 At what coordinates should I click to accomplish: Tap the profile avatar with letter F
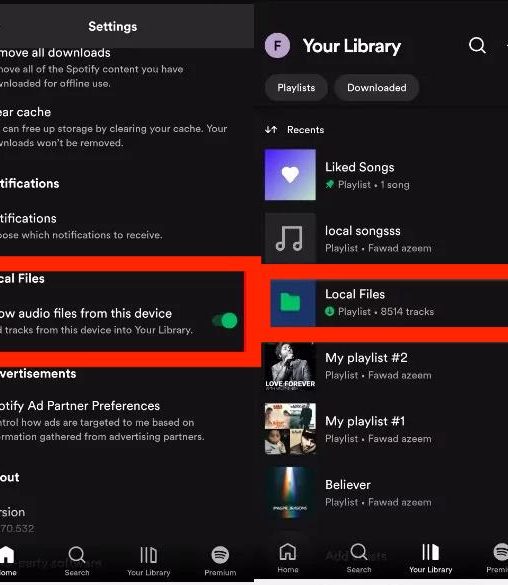277,46
